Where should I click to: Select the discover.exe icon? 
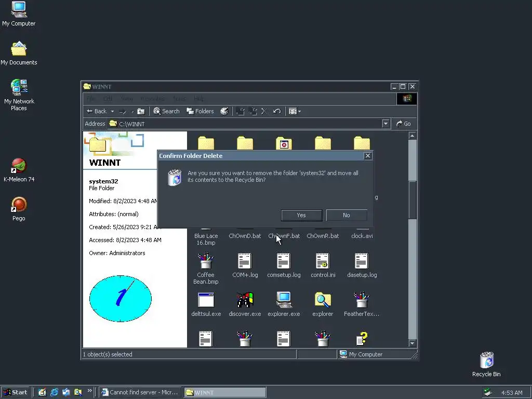coord(245,300)
